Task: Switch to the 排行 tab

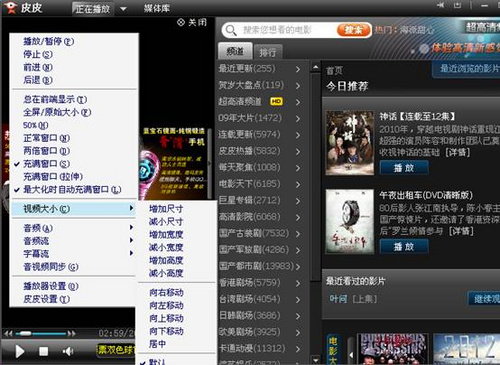Action: coord(268,52)
